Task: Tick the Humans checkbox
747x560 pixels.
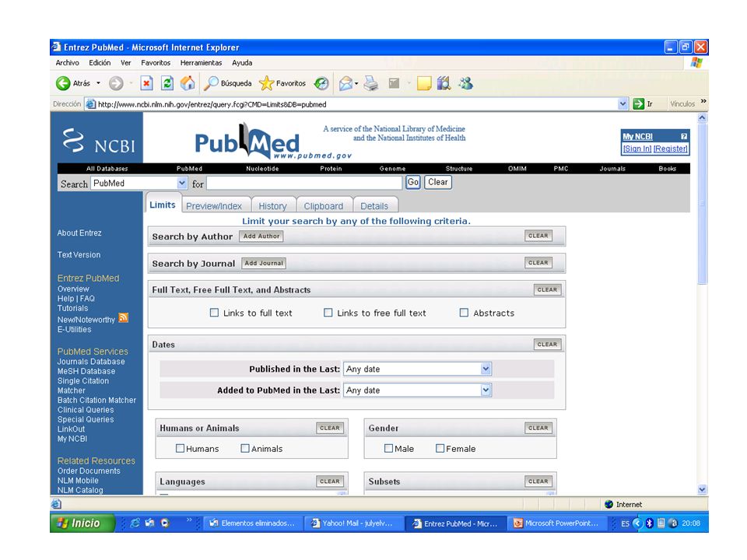Action: 180,448
